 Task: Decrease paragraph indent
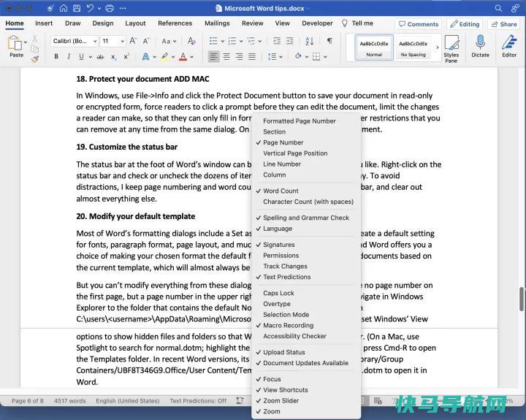[x=277, y=41]
